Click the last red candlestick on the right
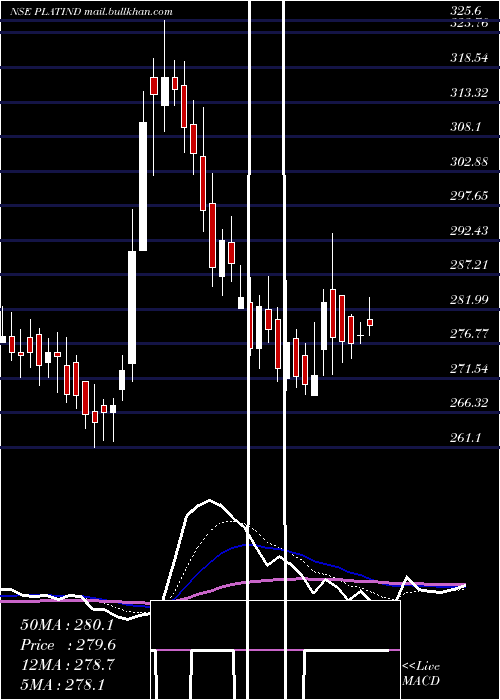This screenshot has height=700, width=500. coord(370,322)
